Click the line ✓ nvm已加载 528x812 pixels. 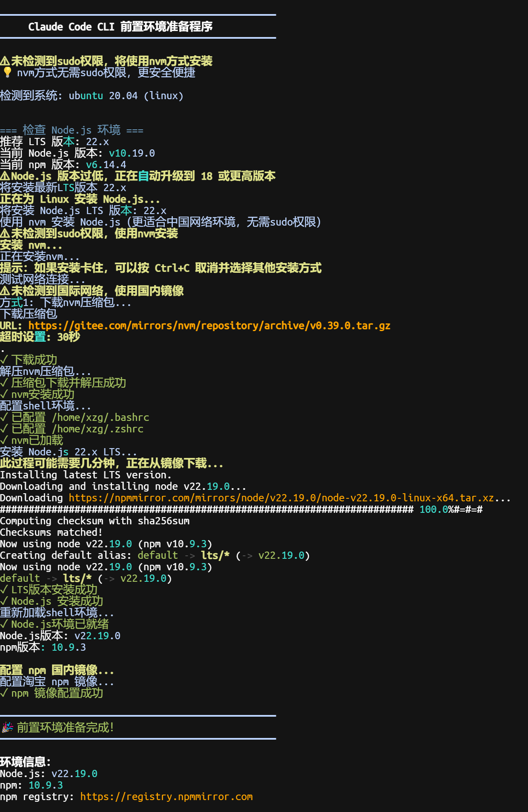(32, 440)
